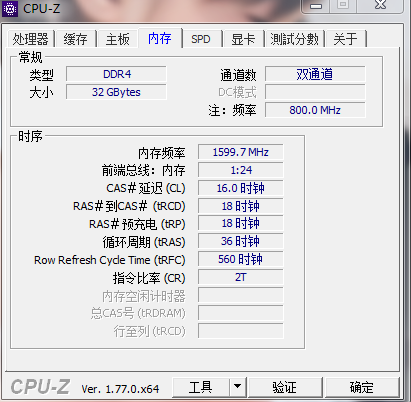Viewport: 411px width, 402px height.
Task: Expand the 工具 dropdown arrow
Action: point(238,387)
